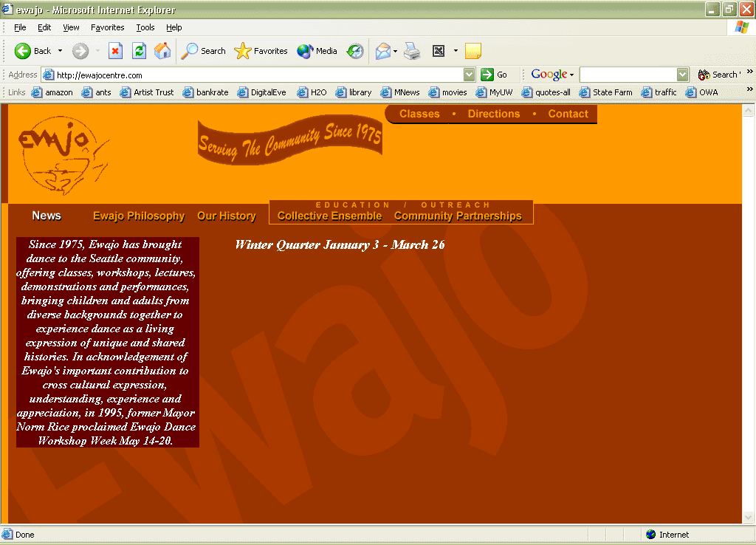Select the News navigation link

[x=47, y=216]
